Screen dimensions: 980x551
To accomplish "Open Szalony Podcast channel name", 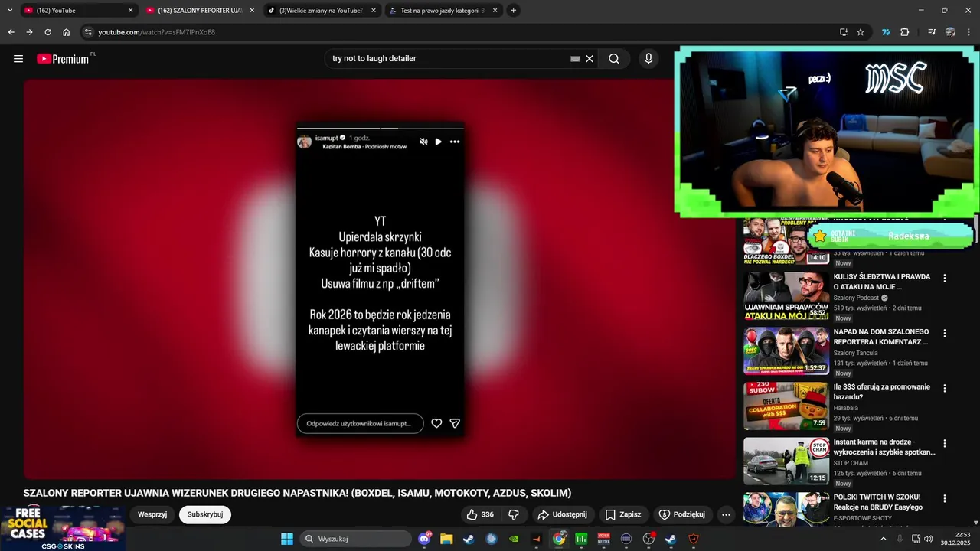I will click(856, 298).
